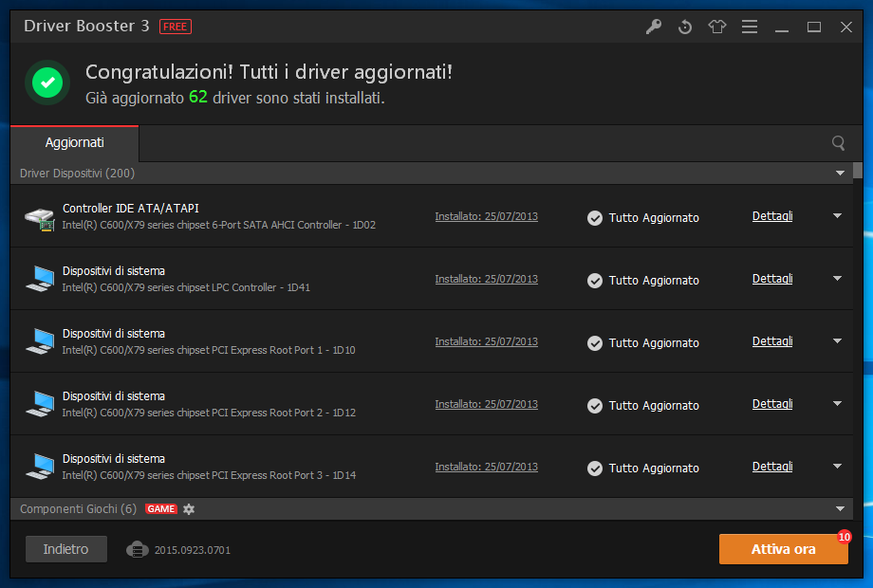Click the green 62 driver count
The image size is (873, 588).
[198, 97]
